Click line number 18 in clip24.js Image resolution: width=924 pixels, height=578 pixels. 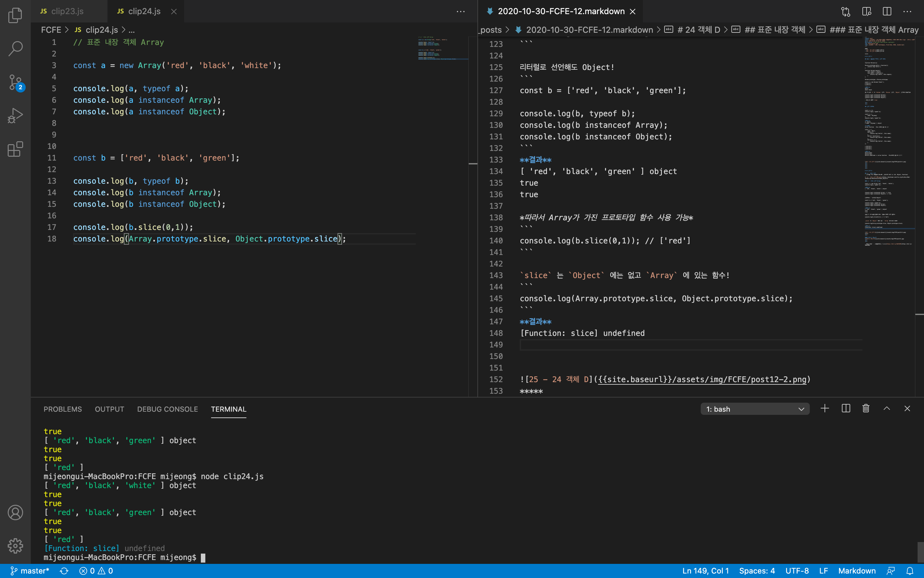click(x=52, y=239)
